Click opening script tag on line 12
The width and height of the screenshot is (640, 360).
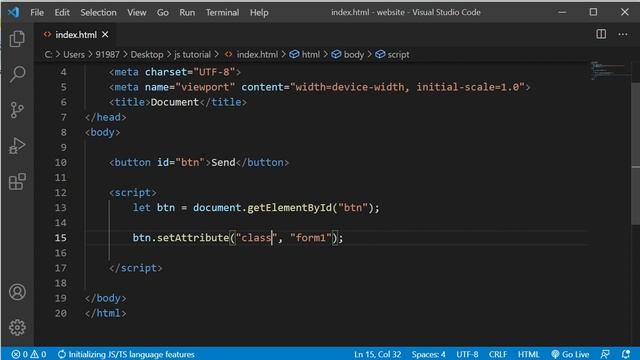click(133, 193)
